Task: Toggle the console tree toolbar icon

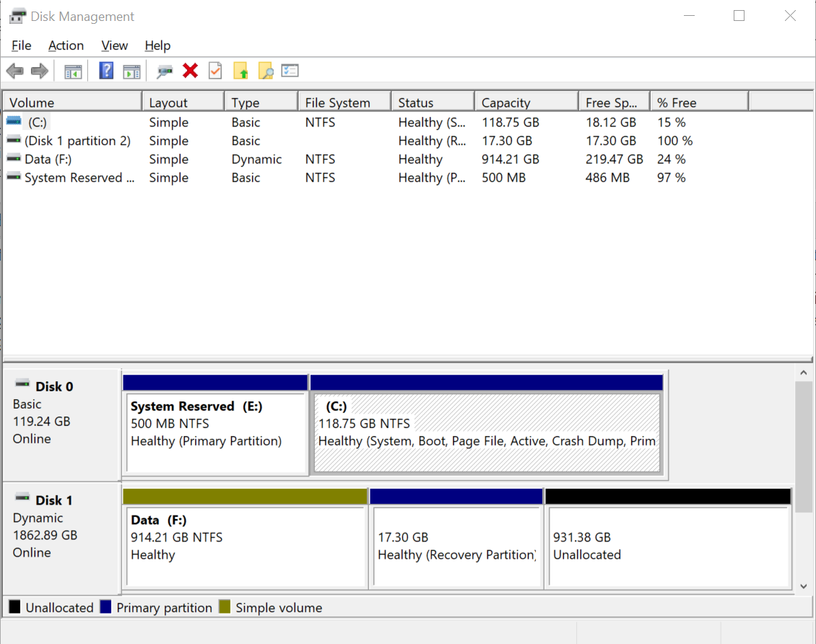Action: [x=72, y=70]
